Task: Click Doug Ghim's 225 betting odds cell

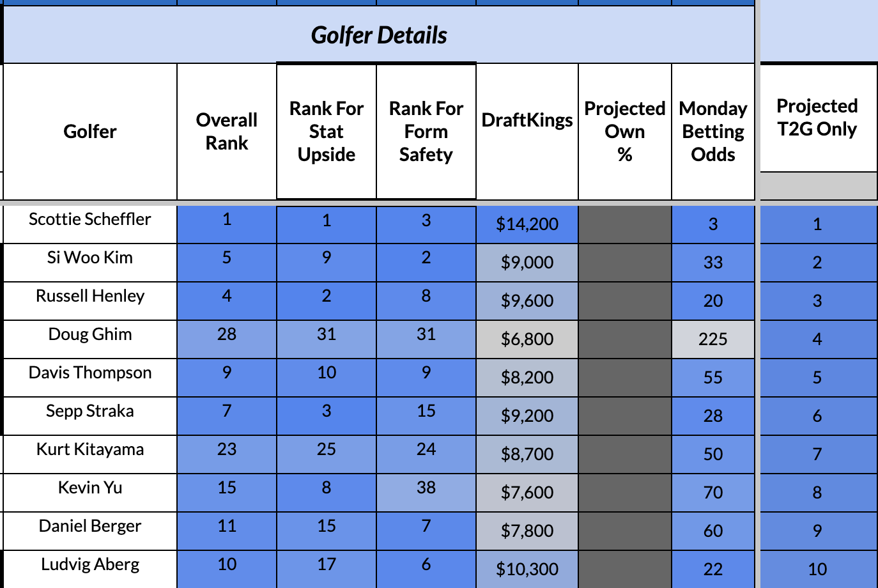Action: click(x=713, y=339)
